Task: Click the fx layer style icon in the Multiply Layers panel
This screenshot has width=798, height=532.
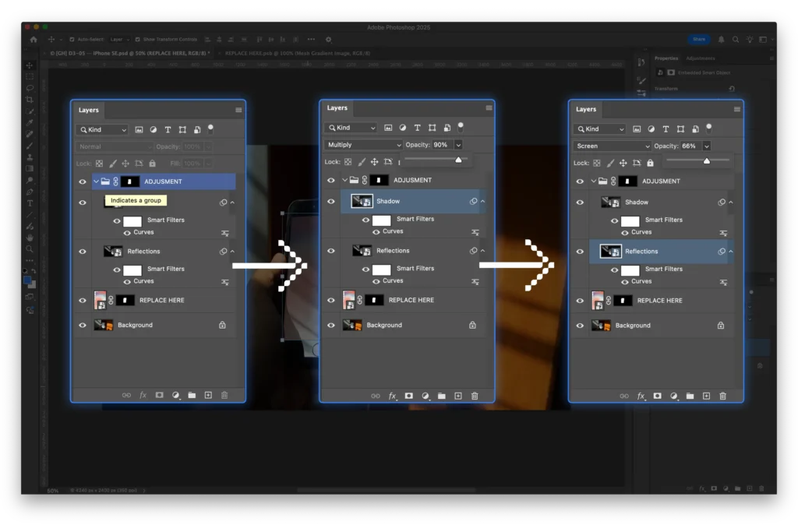Action: (393, 396)
